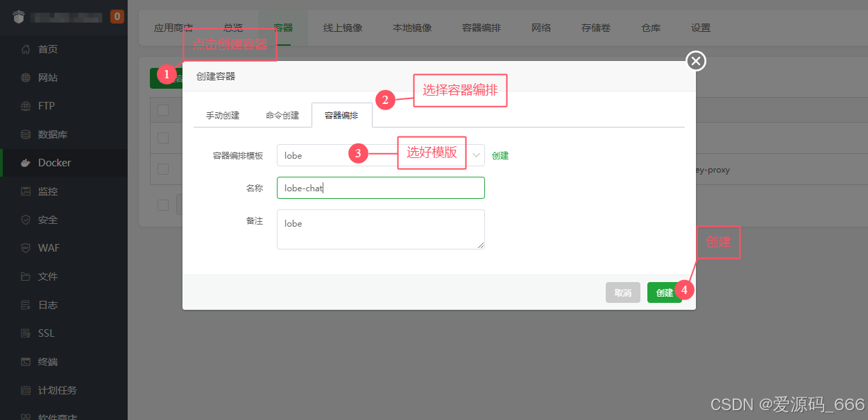This screenshot has width=868, height=420.
Task: Select the 容器编排 tab in dialog
Action: [342, 116]
